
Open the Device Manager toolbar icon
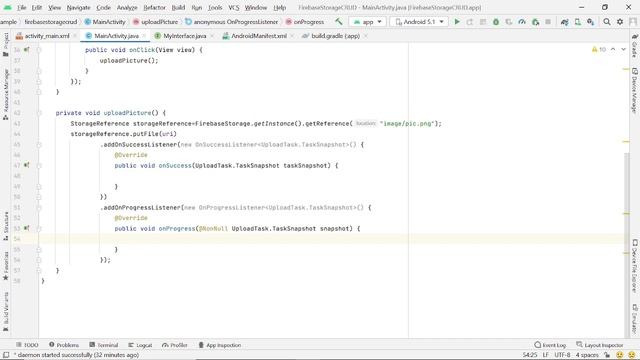[578, 22]
